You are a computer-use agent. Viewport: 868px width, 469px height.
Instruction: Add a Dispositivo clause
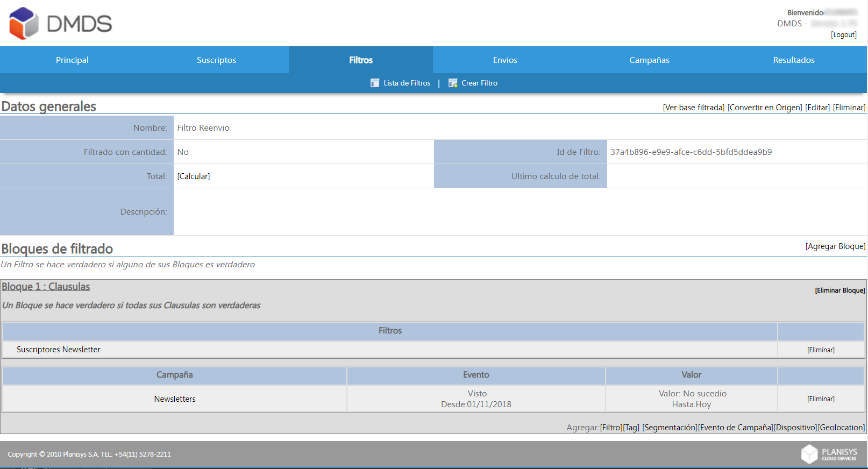point(795,428)
